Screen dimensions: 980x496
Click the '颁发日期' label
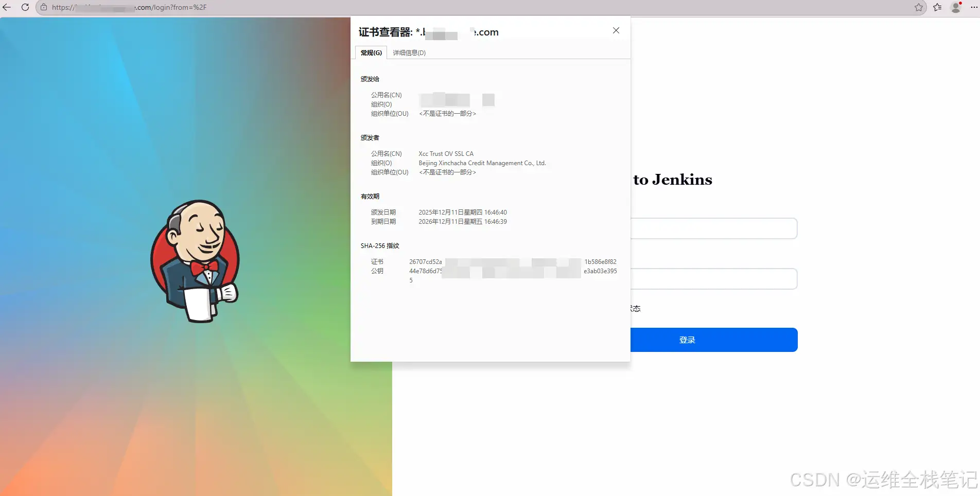[383, 212]
